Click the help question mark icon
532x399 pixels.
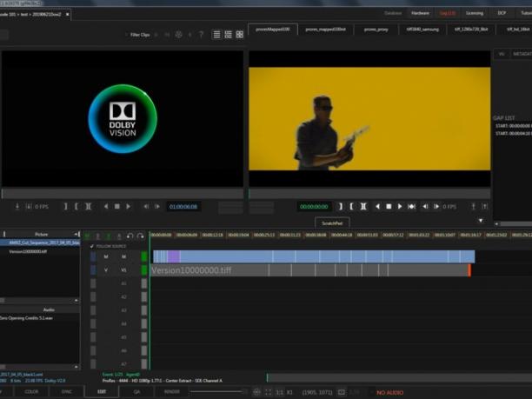coord(201,35)
